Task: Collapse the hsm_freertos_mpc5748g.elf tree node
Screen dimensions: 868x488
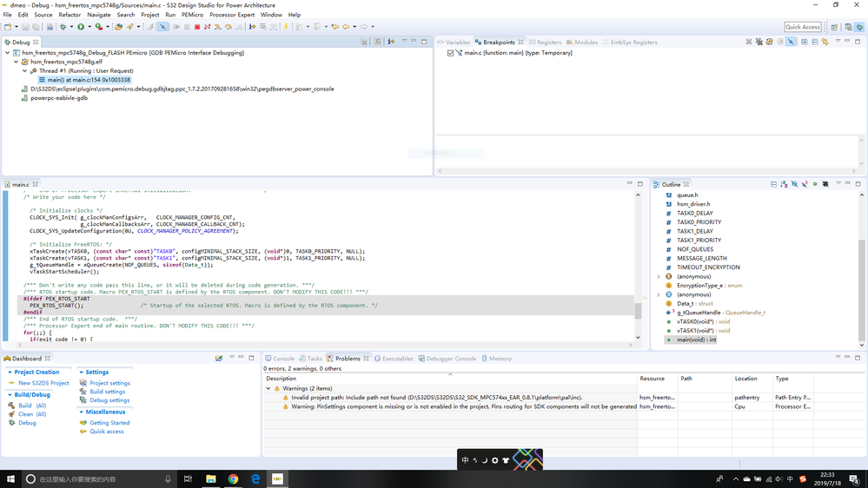Action: tap(16, 62)
